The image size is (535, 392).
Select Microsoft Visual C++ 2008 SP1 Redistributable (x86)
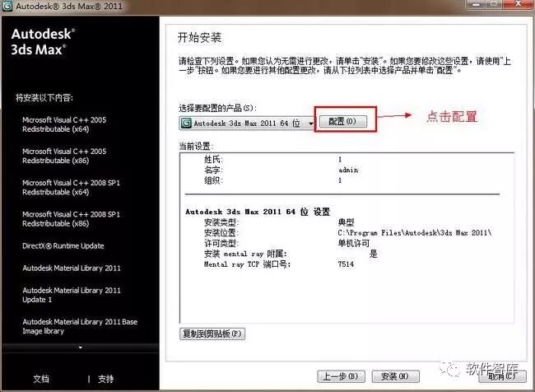point(71,219)
